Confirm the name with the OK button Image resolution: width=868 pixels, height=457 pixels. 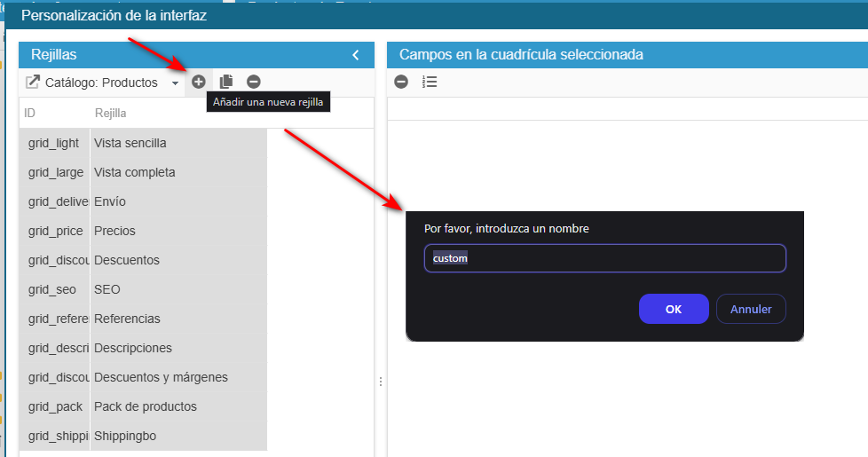674,309
